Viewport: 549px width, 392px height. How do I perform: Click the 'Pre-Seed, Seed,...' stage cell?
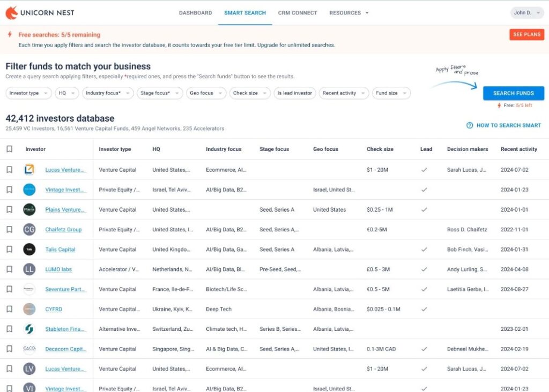click(280, 269)
